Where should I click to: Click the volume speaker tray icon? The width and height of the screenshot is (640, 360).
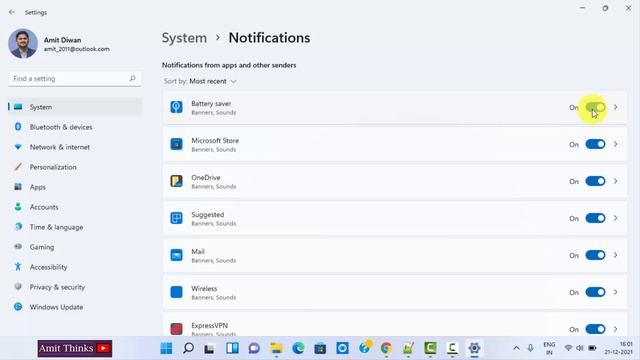tap(580, 348)
